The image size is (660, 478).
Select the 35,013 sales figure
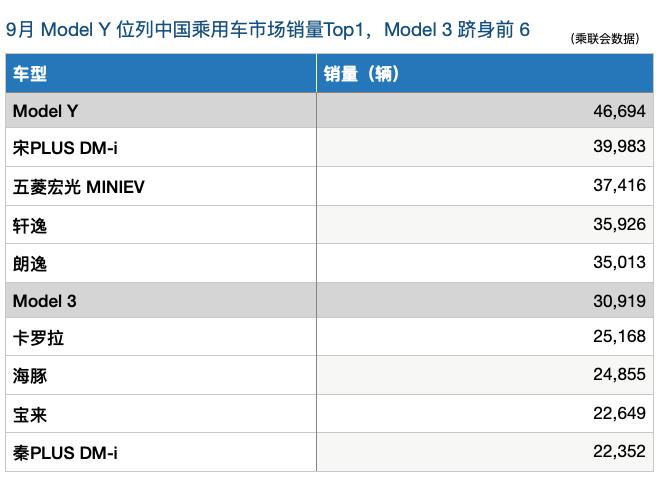click(619, 263)
